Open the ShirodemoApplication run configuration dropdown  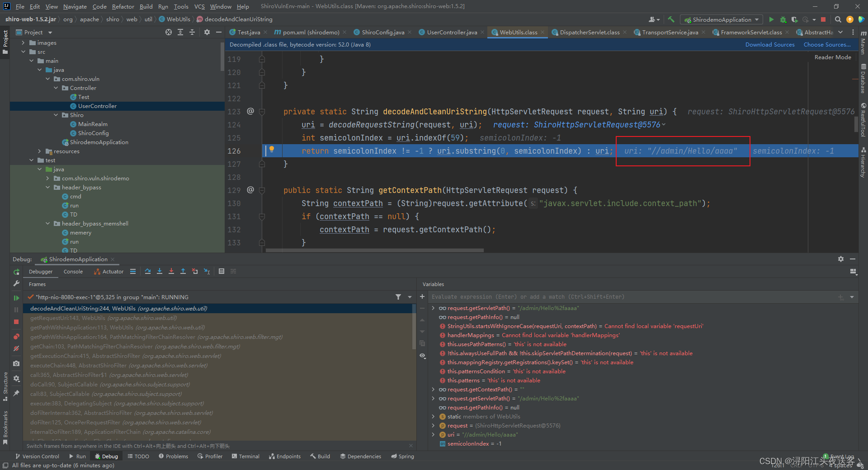point(722,19)
